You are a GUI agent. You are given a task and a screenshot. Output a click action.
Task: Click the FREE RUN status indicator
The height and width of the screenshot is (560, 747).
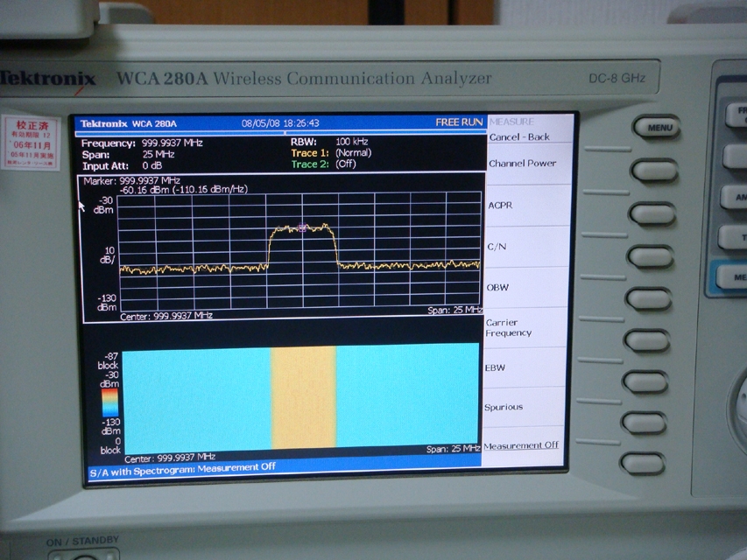pyautogui.click(x=459, y=122)
